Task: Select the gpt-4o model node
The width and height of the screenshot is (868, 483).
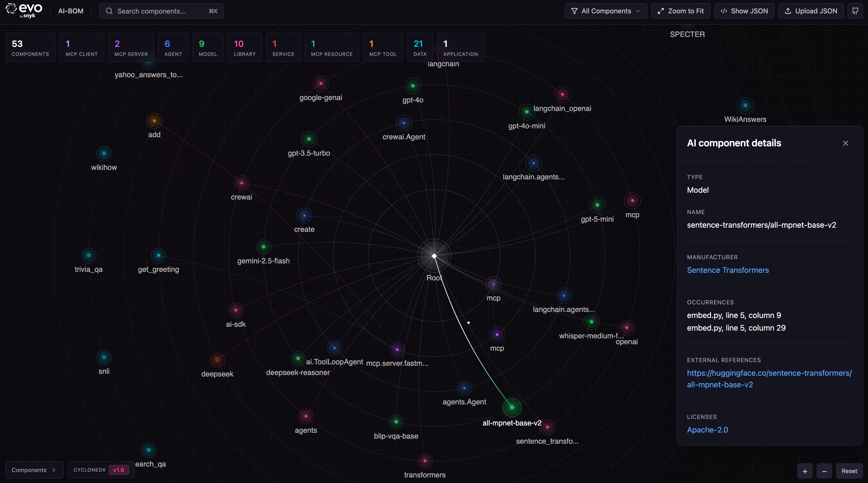Action: (x=413, y=86)
